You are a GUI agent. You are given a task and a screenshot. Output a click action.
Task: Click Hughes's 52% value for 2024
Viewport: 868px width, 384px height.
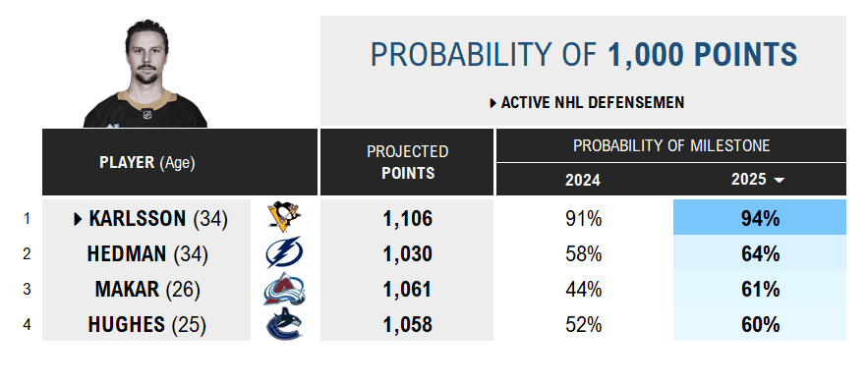pyautogui.click(x=584, y=325)
